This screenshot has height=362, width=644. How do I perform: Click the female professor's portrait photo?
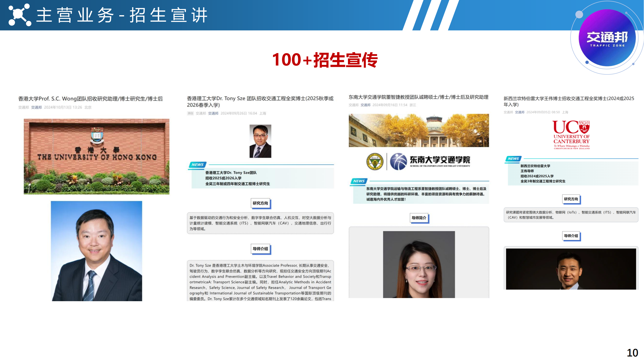(x=419, y=265)
